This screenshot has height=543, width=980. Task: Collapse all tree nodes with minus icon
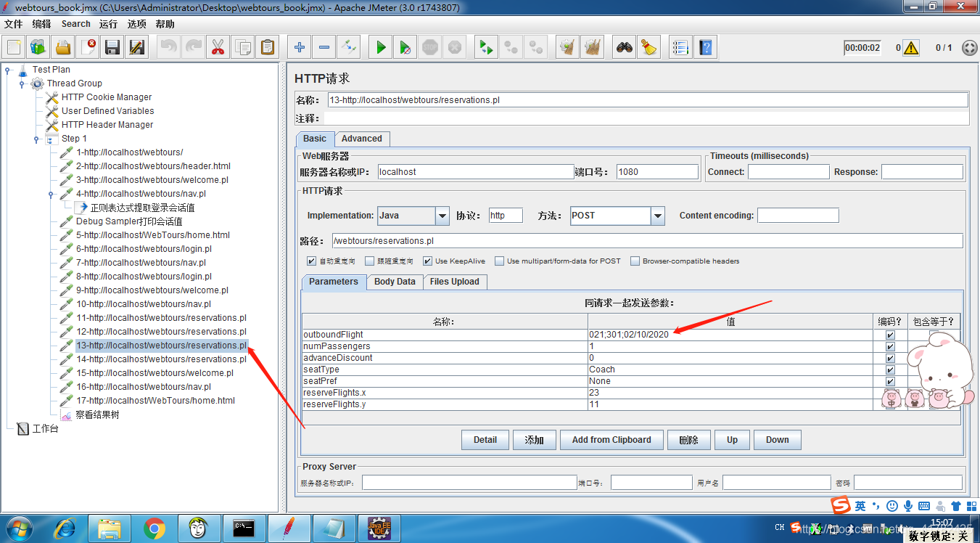coord(324,48)
